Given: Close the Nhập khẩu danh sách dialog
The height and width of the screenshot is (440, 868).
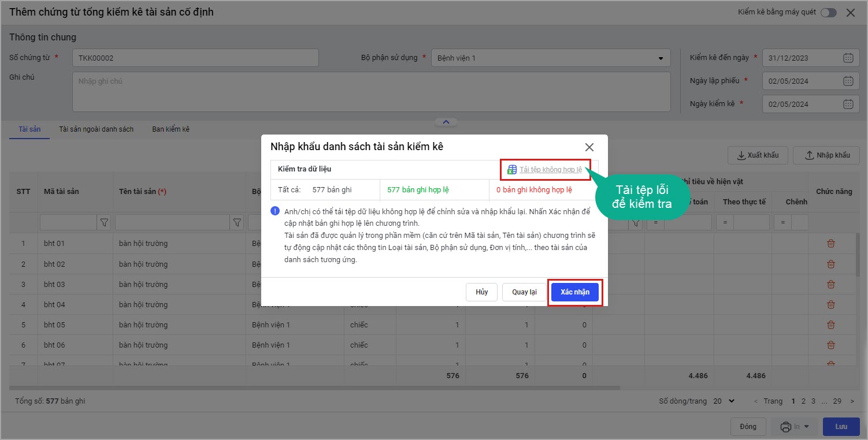Looking at the screenshot, I should coord(589,147).
